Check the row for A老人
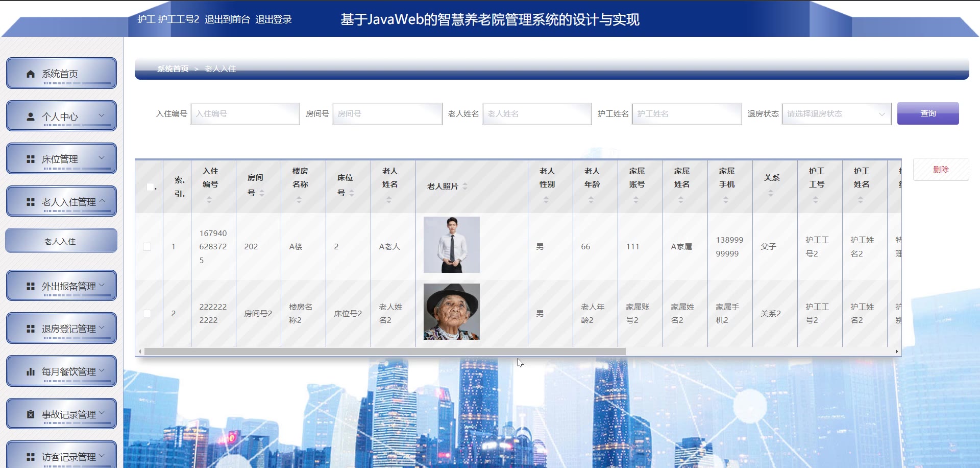 point(147,247)
